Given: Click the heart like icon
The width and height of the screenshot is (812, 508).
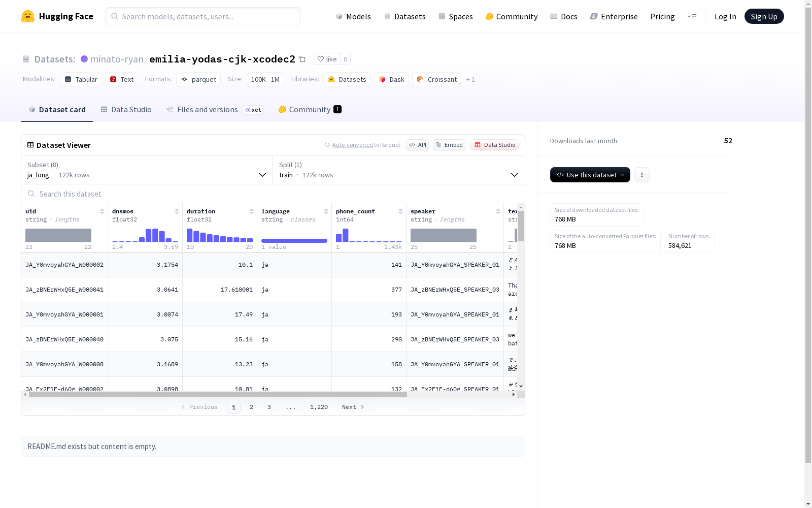Looking at the screenshot, I should coord(321,59).
